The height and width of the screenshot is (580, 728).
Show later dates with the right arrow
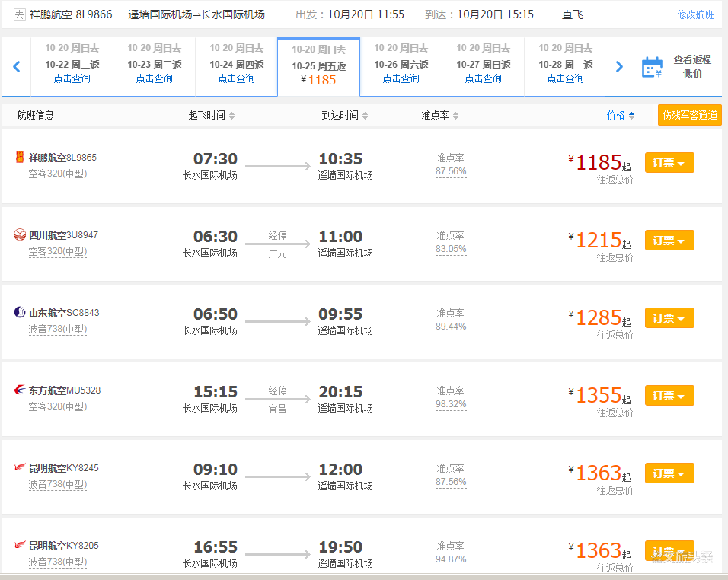[619, 67]
